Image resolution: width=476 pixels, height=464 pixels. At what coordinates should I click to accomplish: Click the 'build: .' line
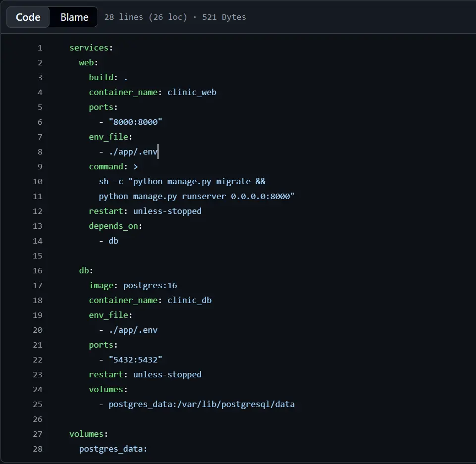pos(108,78)
